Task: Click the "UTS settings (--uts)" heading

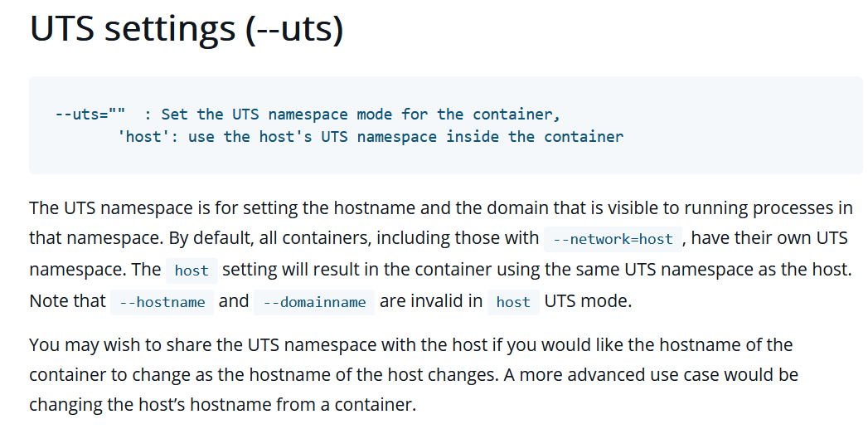Action: pos(186,30)
